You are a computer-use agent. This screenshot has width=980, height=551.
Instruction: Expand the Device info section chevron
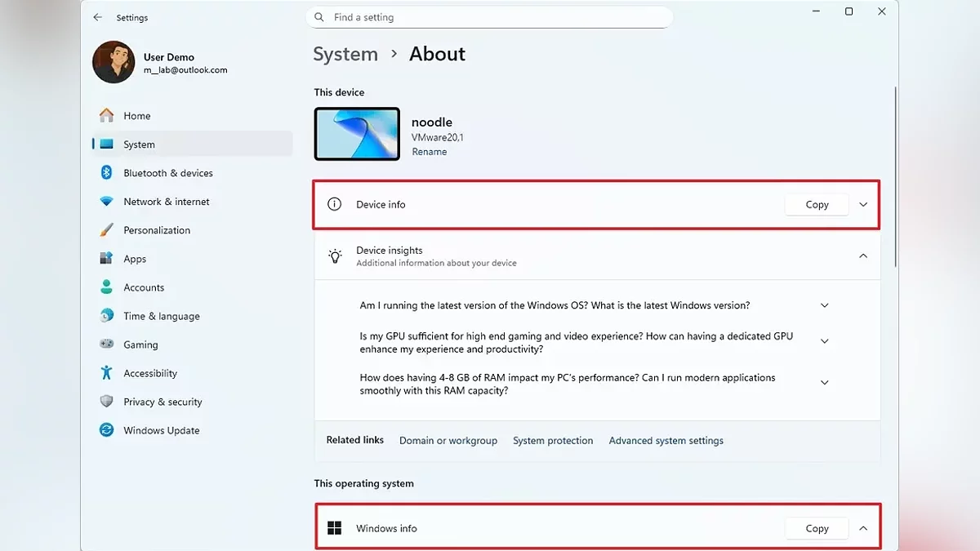863,205
